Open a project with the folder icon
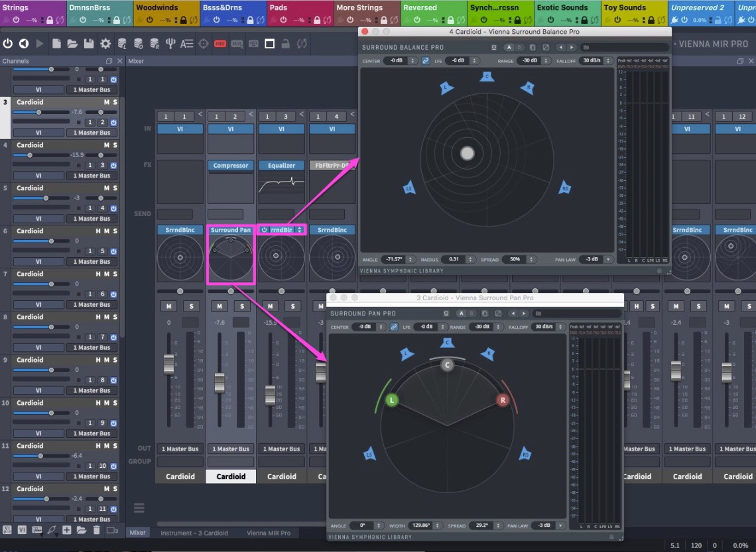Viewport: 756px width, 552px height. tap(72, 44)
